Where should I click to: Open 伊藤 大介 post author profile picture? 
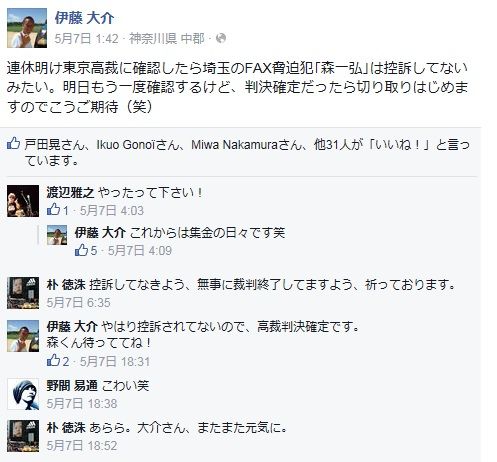click(x=27, y=28)
